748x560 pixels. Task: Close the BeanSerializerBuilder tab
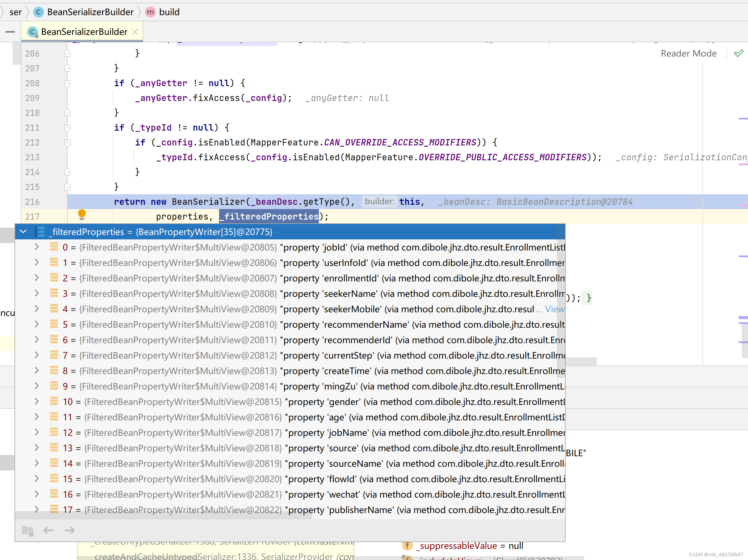coord(135,32)
